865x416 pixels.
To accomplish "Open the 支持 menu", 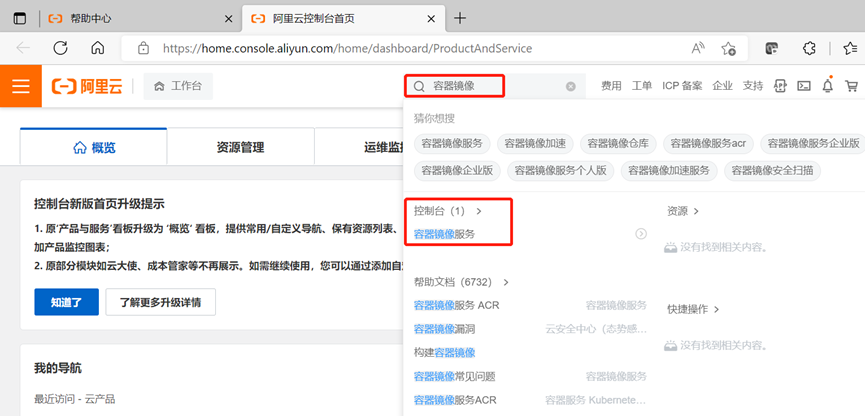I will click(752, 86).
